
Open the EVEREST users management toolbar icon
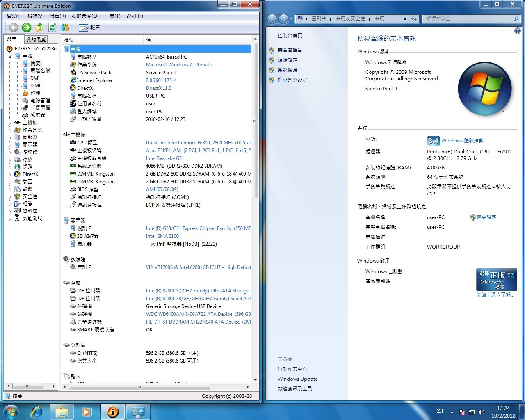[65, 27]
